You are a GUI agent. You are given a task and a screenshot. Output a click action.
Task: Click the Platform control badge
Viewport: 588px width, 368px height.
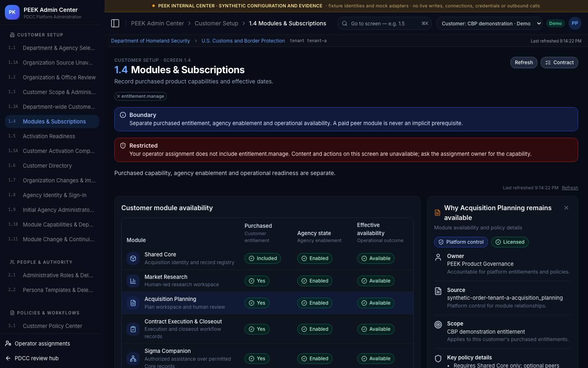[461, 242]
